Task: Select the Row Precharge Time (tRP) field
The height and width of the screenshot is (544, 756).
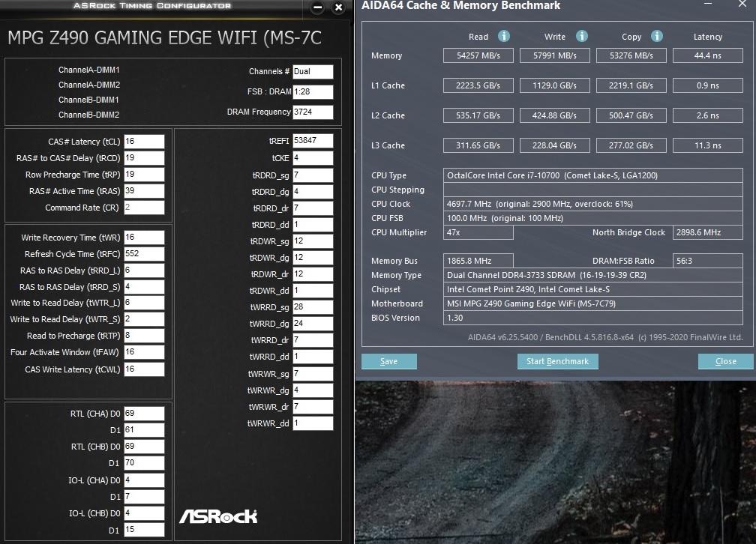Action: [144, 175]
